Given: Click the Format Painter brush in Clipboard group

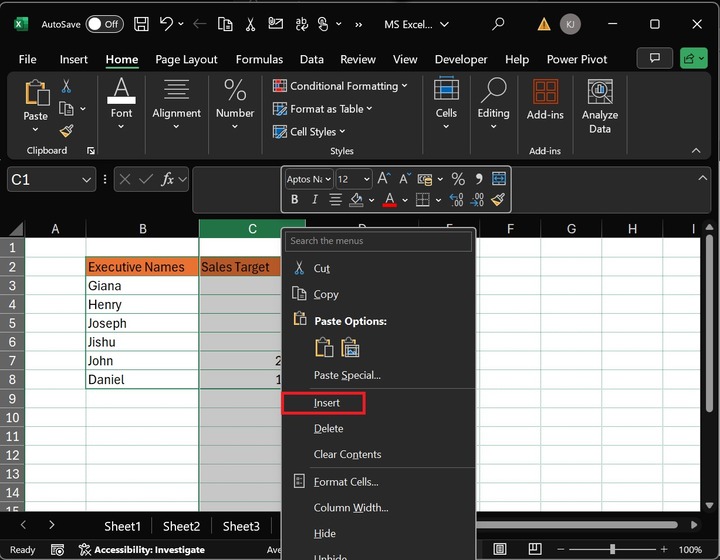Looking at the screenshot, I should coord(66,130).
